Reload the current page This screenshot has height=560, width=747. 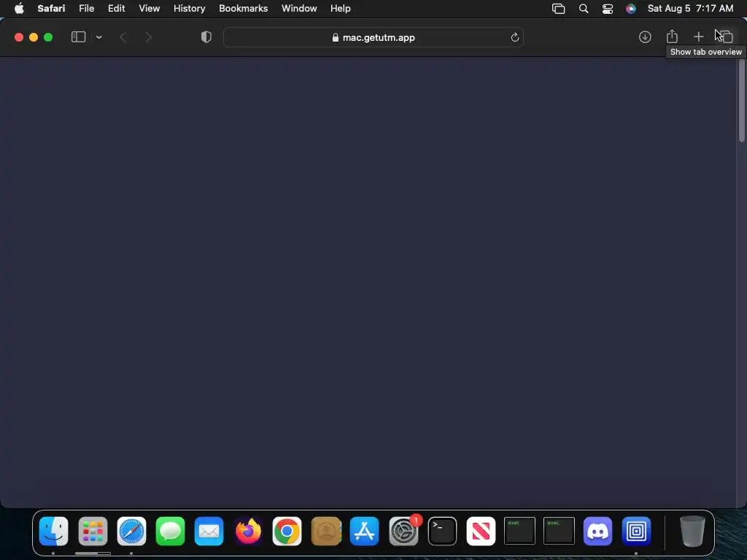[x=514, y=38]
